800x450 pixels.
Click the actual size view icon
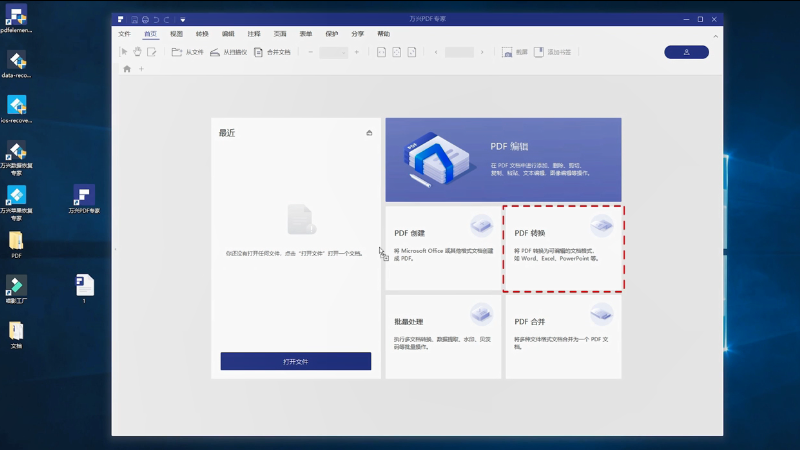click(x=412, y=52)
